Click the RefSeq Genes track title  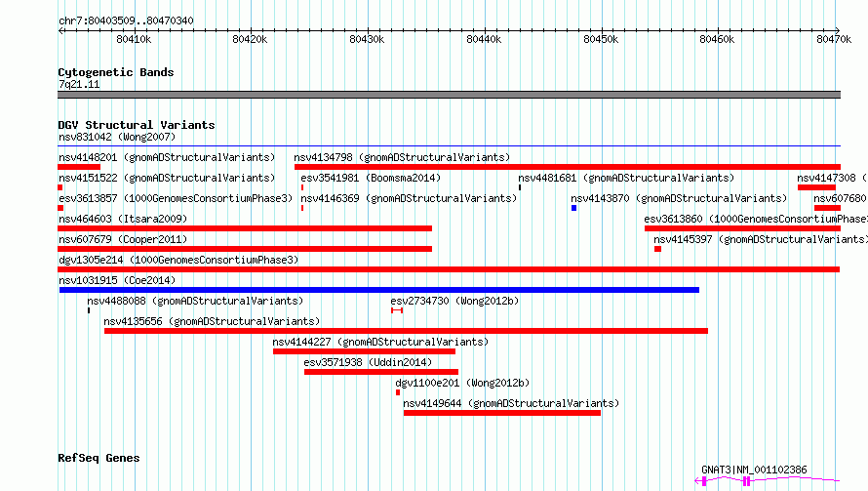coord(99,458)
